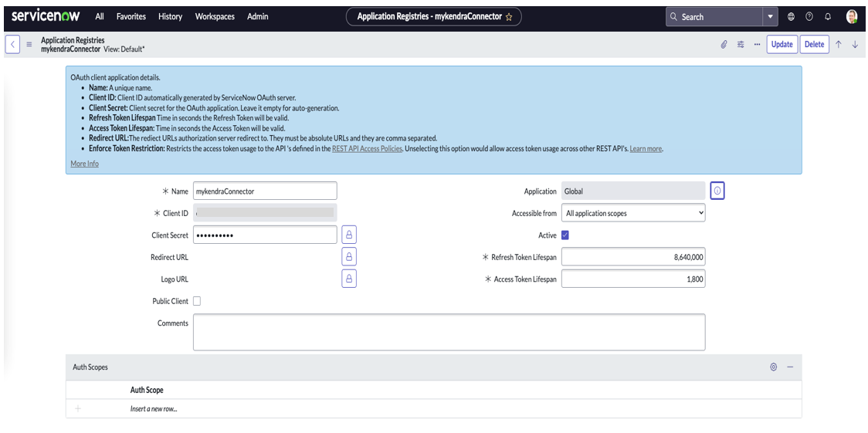Click the Application info icon button
Screen dimensions: 868x433
click(717, 191)
